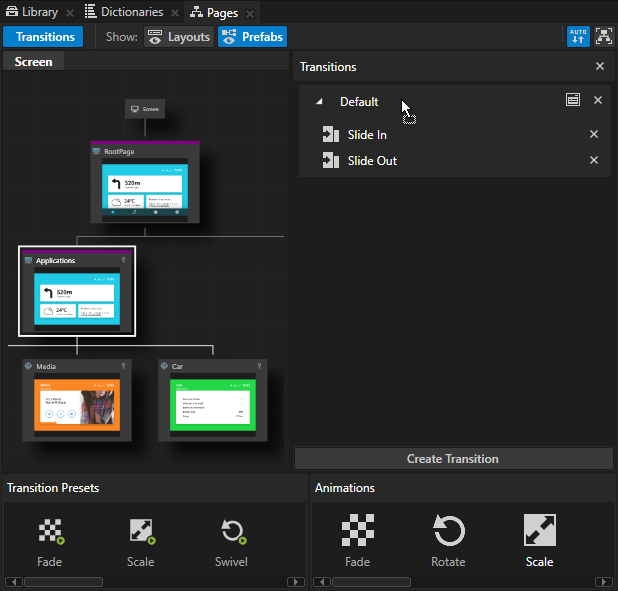618x591 pixels.
Task: Select the Scale transition preset icon
Action: 141,532
